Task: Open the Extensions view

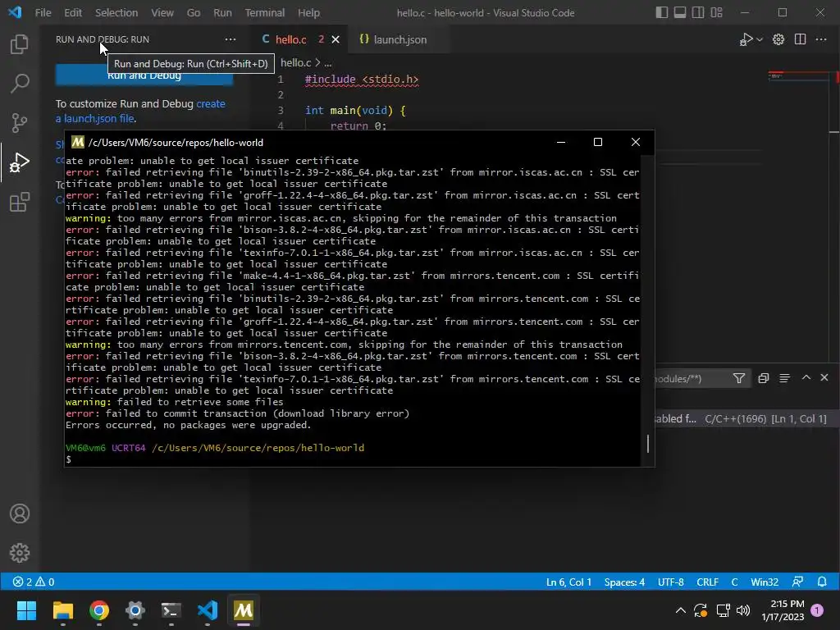Action: click(20, 202)
